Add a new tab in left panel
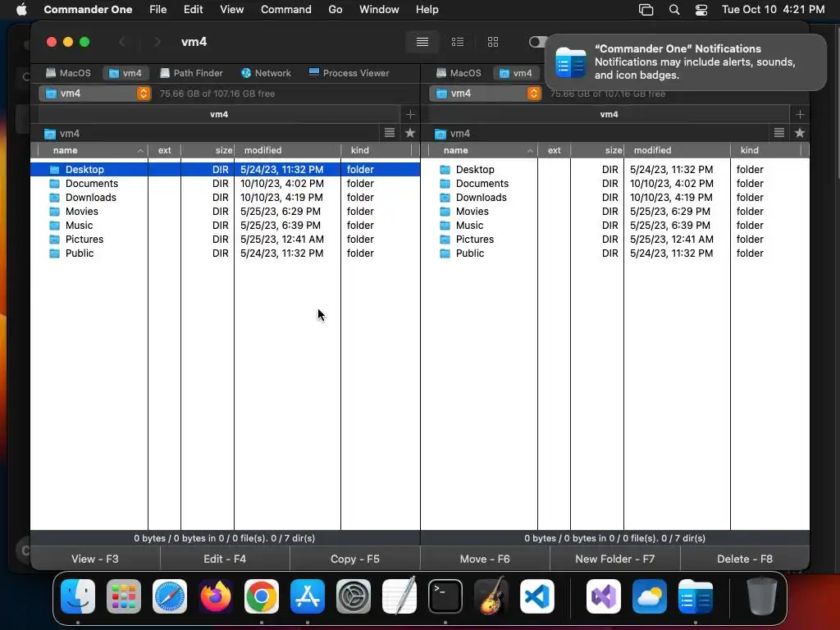This screenshot has height=630, width=840. (x=410, y=114)
